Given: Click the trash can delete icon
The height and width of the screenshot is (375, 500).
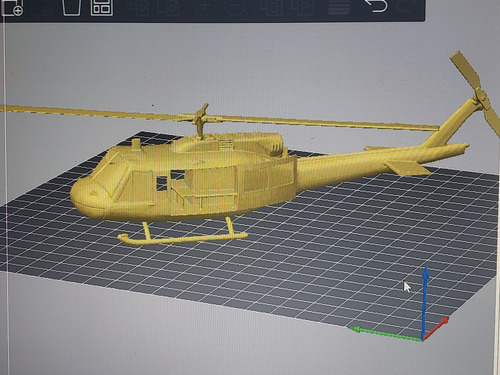Looking at the screenshot, I should point(72,7).
